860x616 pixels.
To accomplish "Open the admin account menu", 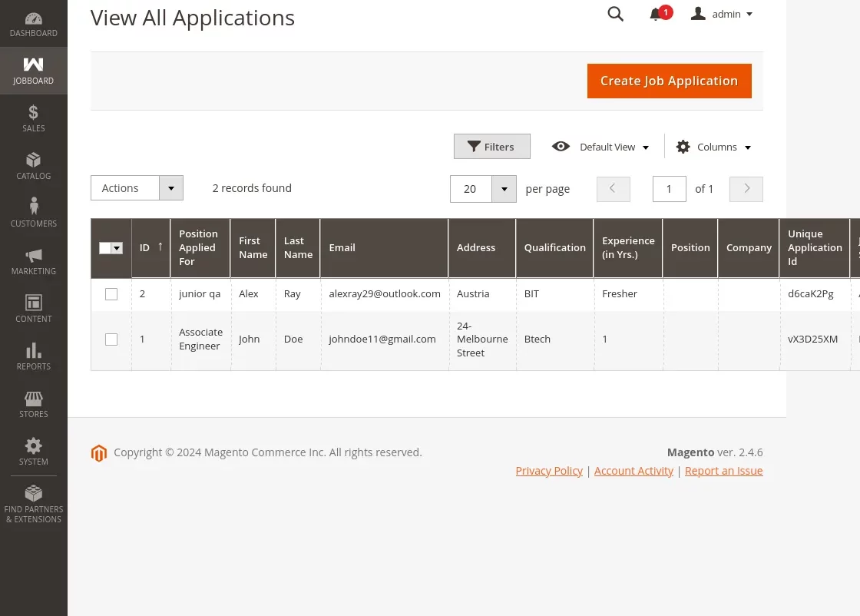I will (721, 14).
